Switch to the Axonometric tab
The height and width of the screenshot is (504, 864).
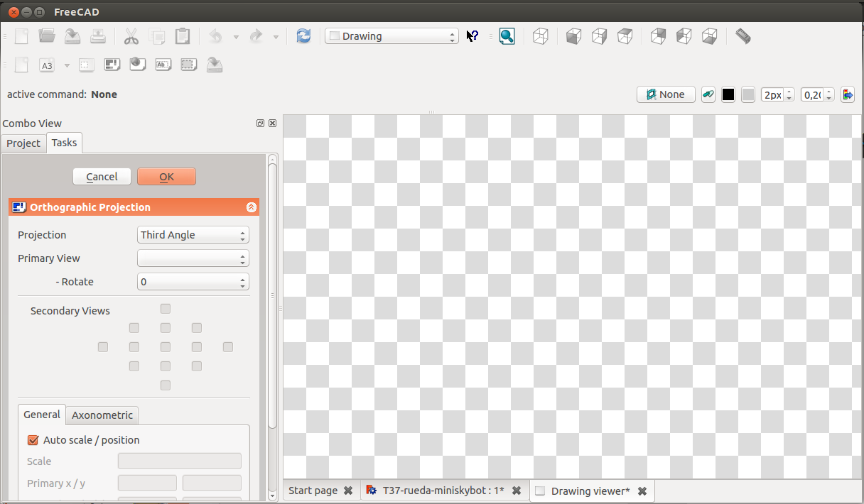102,415
